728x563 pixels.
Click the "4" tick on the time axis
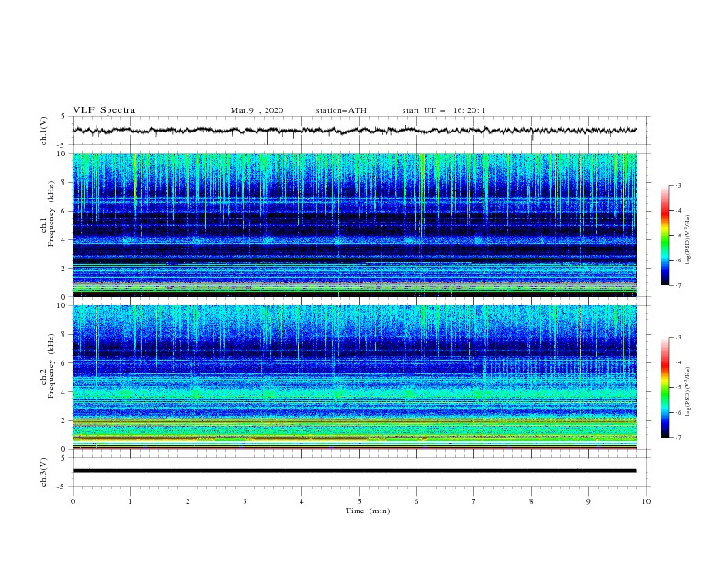click(301, 501)
